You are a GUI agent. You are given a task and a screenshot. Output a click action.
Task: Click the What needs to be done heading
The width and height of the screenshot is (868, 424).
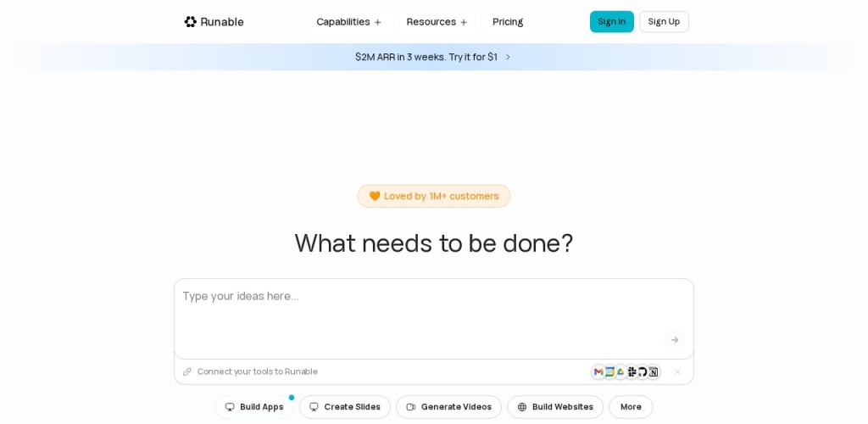coord(434,243)
